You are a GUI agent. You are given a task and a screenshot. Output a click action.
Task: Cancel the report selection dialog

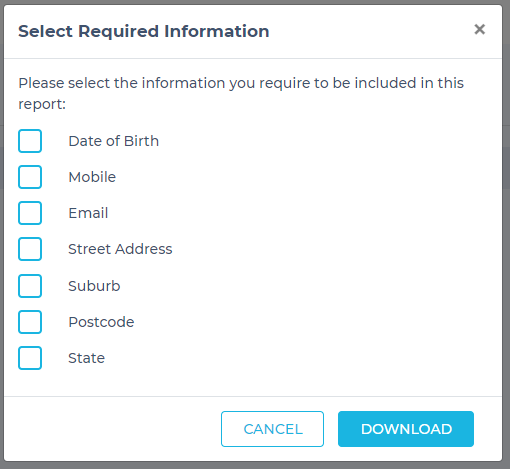coord(272,429)
